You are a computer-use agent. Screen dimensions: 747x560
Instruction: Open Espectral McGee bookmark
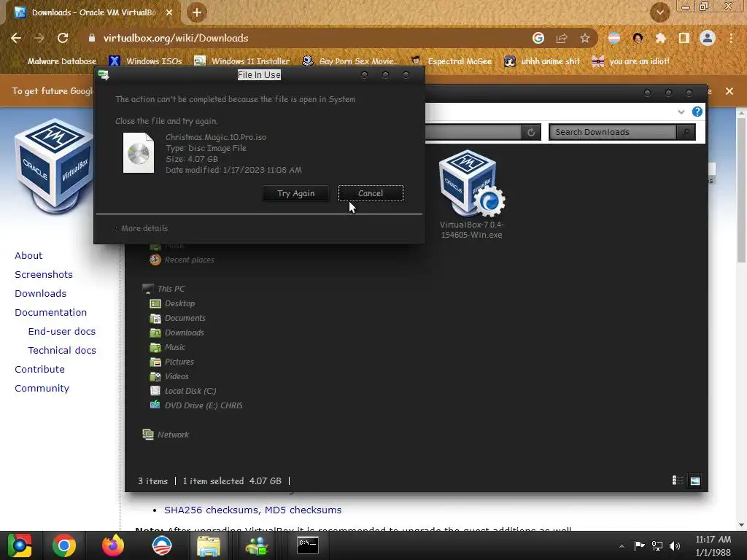click(x=451, y=61)
